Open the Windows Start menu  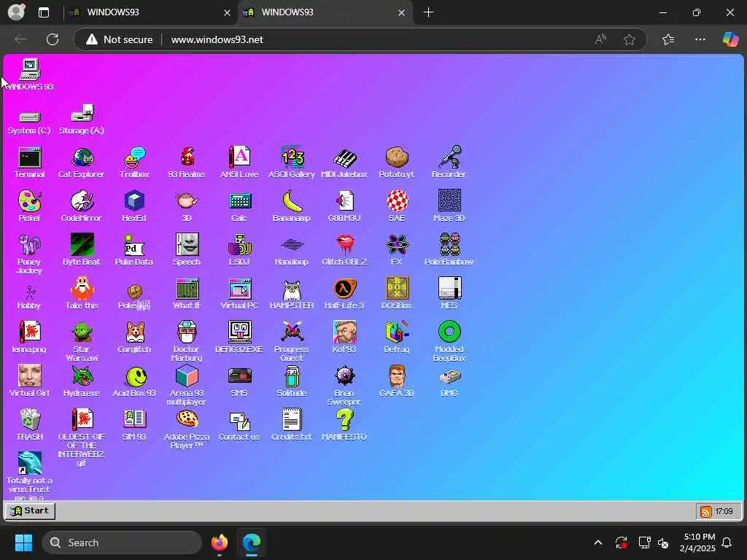(23, 542)
